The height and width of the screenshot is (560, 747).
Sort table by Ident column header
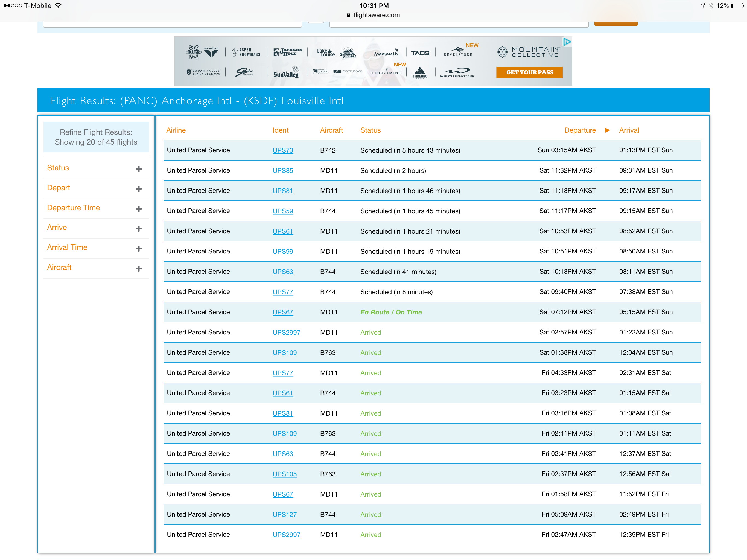[281, 130]
